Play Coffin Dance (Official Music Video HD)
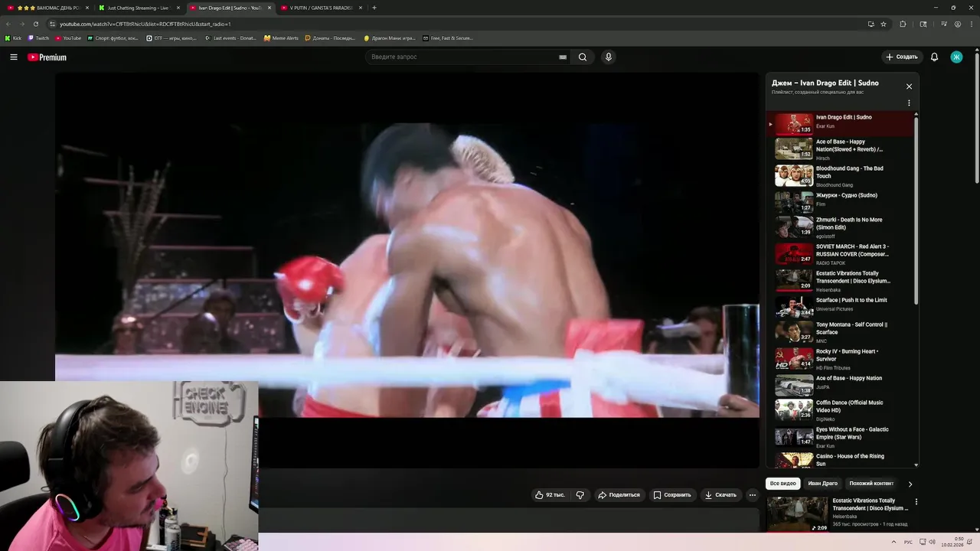Image resolution: width=980 pixels, height=551 pixels. [840, 410]
